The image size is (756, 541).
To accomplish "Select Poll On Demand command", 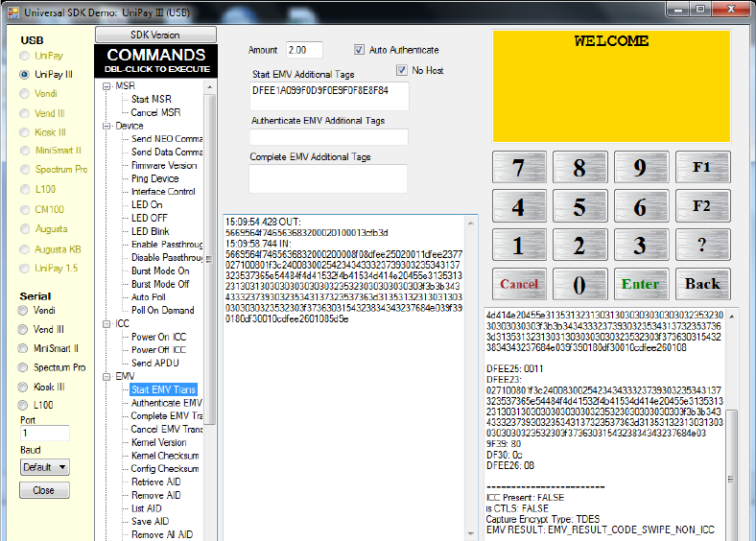I will coord(163,311).
